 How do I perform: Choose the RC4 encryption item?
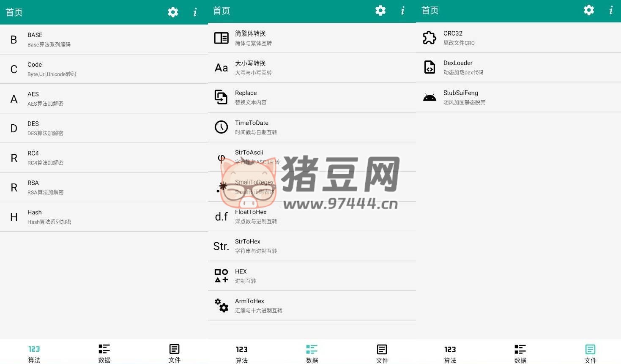(x=104, y=158)
